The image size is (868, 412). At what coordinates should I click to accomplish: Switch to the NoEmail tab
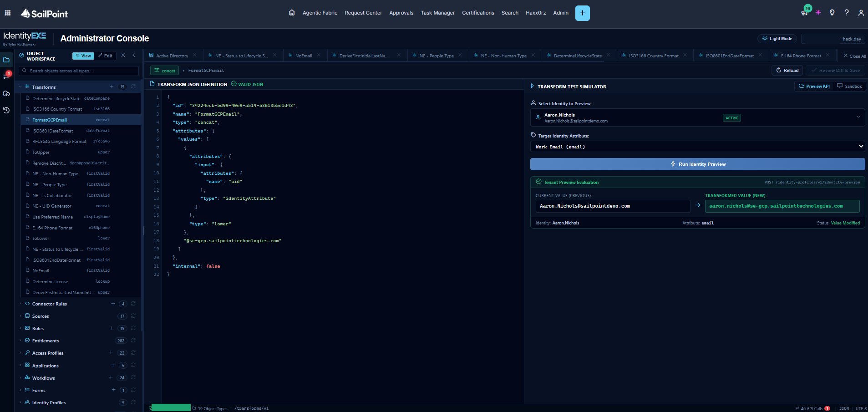coord(304,56)
